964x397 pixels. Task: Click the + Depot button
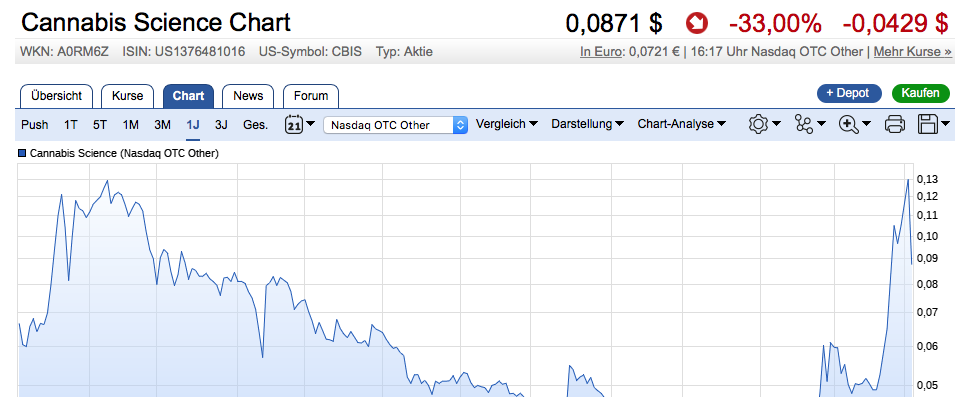[849, 93]
